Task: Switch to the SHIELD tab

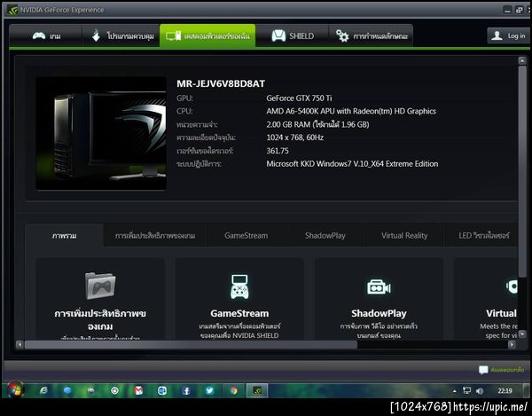Action: [292, 36]
